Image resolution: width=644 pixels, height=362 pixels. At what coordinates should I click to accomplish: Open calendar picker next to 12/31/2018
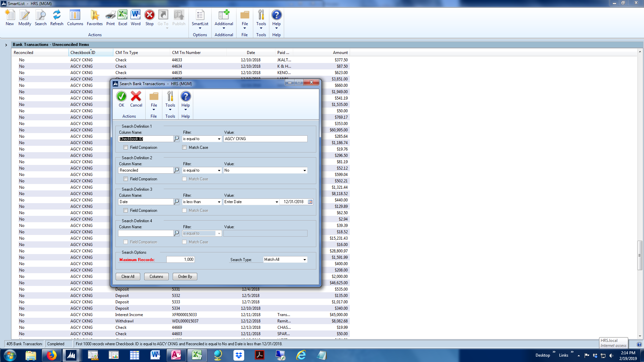310,202
